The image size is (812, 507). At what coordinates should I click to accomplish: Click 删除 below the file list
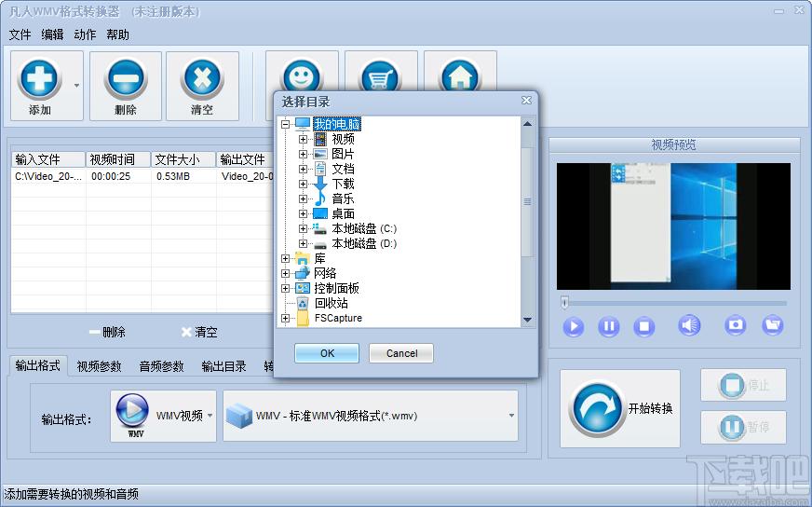point(107,332)
